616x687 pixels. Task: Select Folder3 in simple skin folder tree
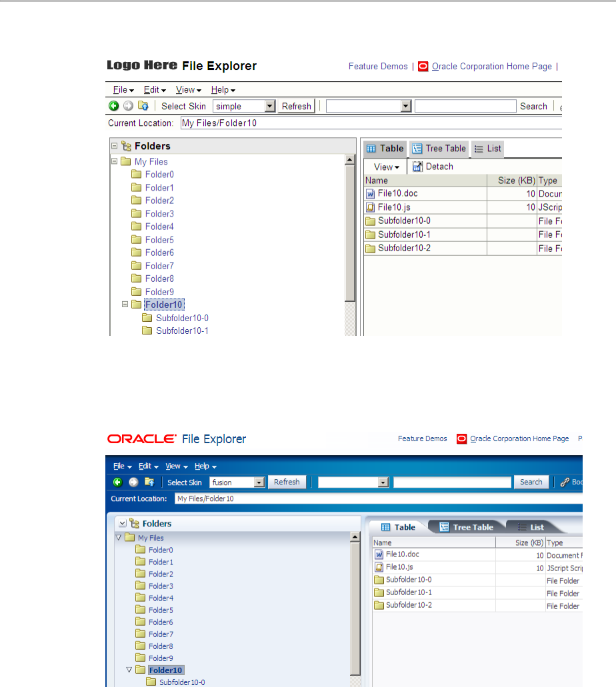pos(159,214)
